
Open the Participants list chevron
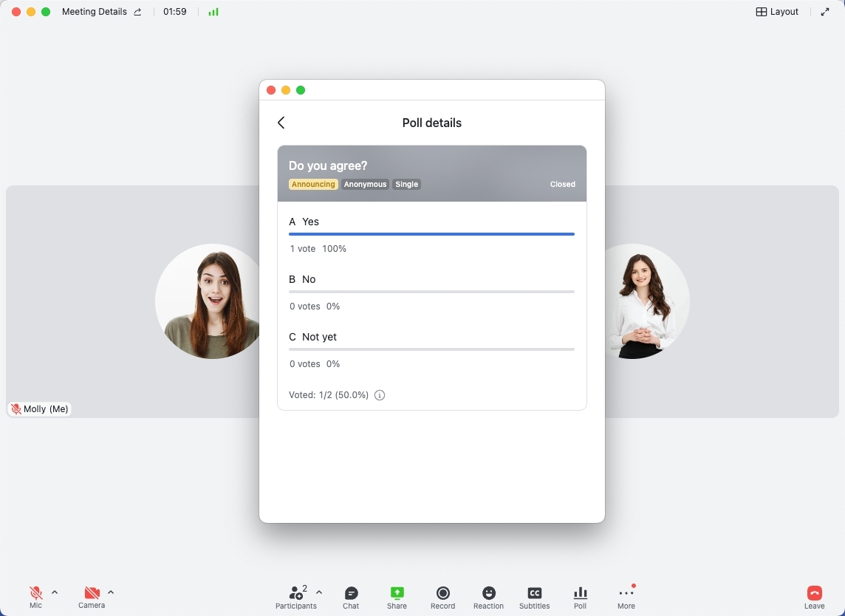318,591
